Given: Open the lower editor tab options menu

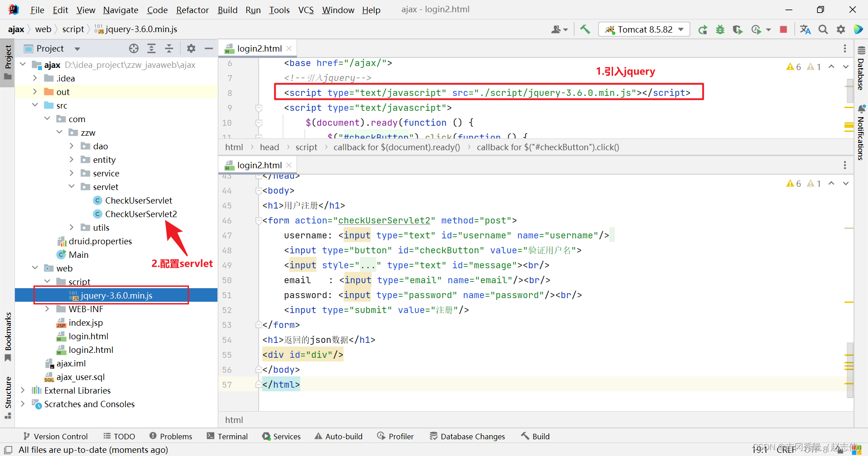Looking at the screenshot, I should (844, 165).
